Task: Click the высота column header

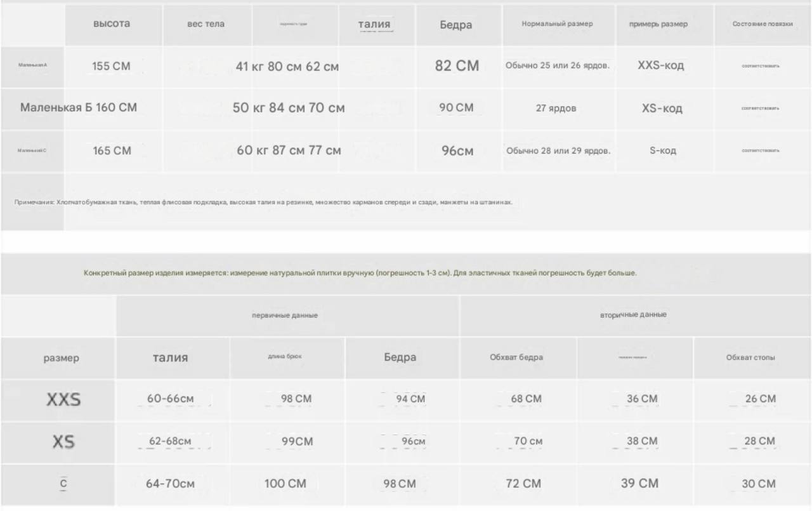Action: click(112, 23)
